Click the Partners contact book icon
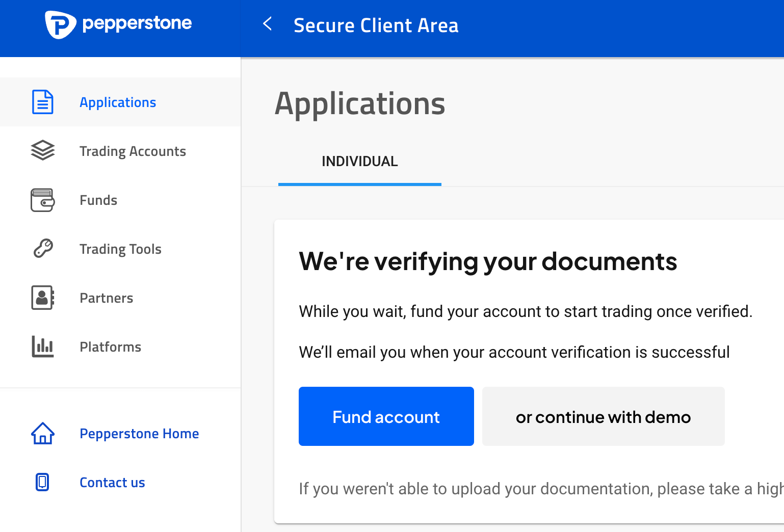Viewport: 784px width, 532px height. 43,298
